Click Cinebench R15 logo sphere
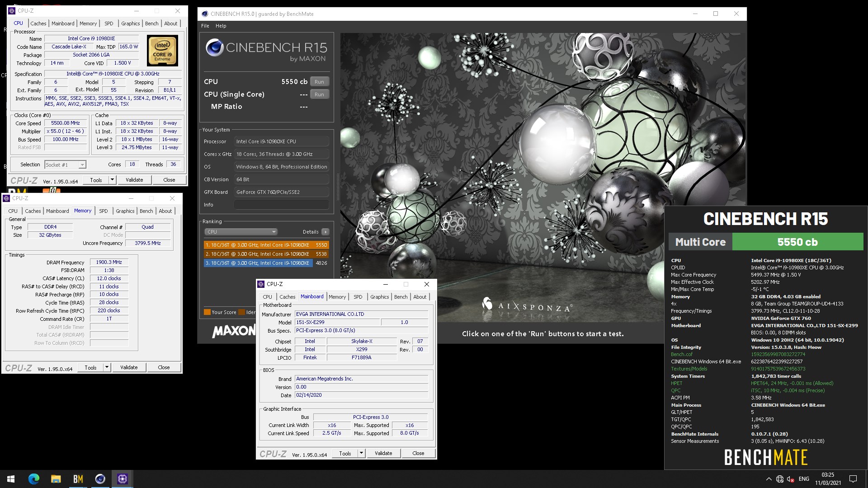Screen dimensions: 868x488 (215, 47)
